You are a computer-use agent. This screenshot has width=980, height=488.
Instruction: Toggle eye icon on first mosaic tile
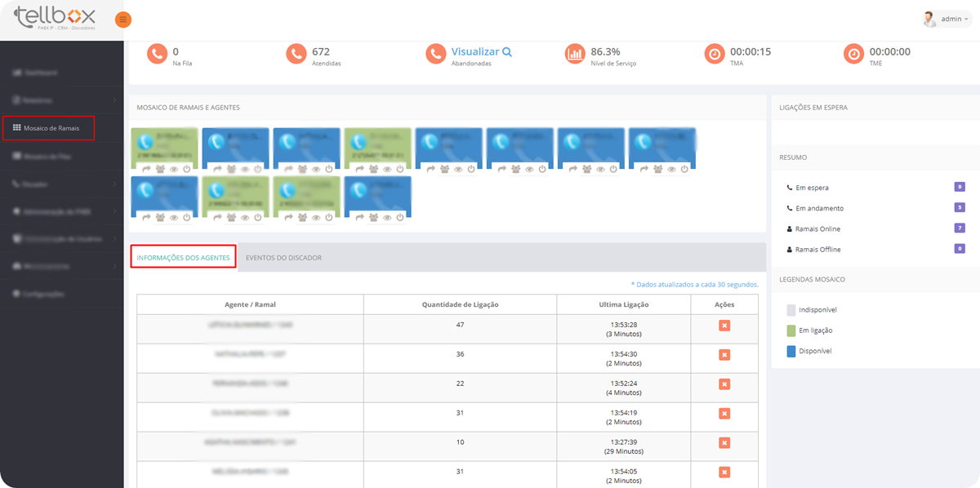(x=174, y=169)
